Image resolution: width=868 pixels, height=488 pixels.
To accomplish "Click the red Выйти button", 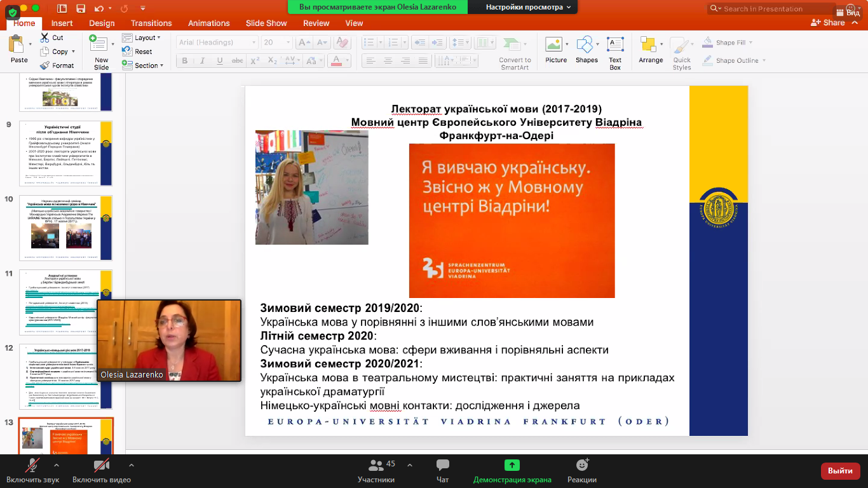I will click(840, 471).
